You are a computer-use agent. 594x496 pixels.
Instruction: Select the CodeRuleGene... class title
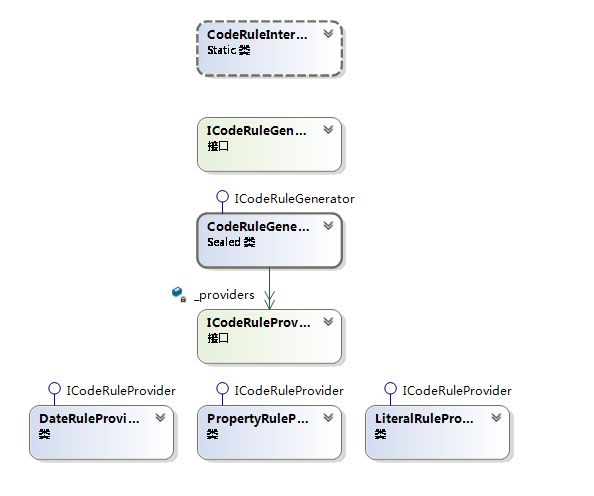258,227
